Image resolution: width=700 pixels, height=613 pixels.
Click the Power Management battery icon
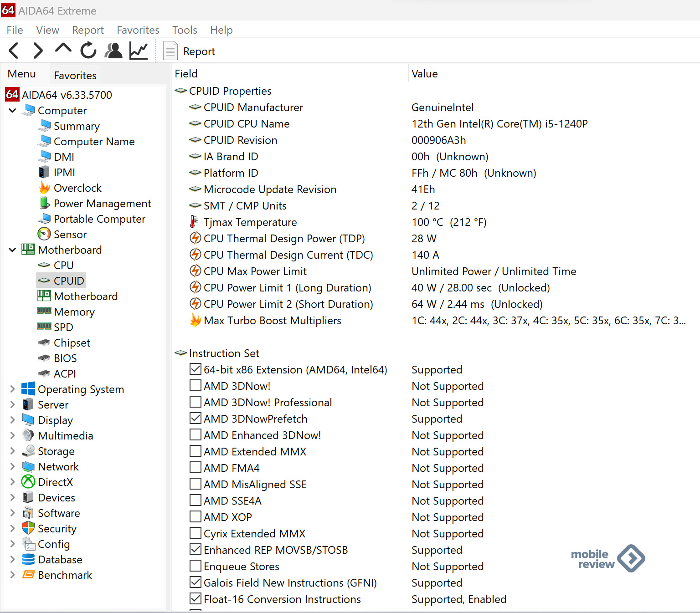click(x=44, y=203)
